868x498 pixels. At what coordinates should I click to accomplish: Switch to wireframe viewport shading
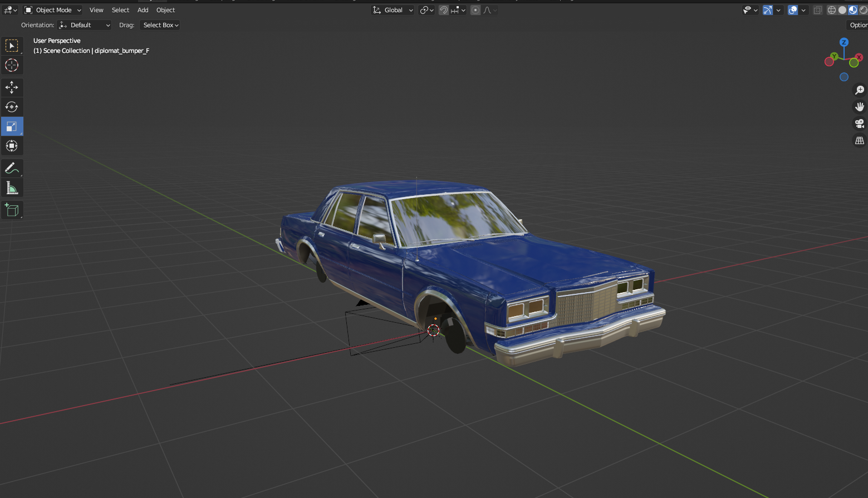pyautogui.click(x=832, y=10)
